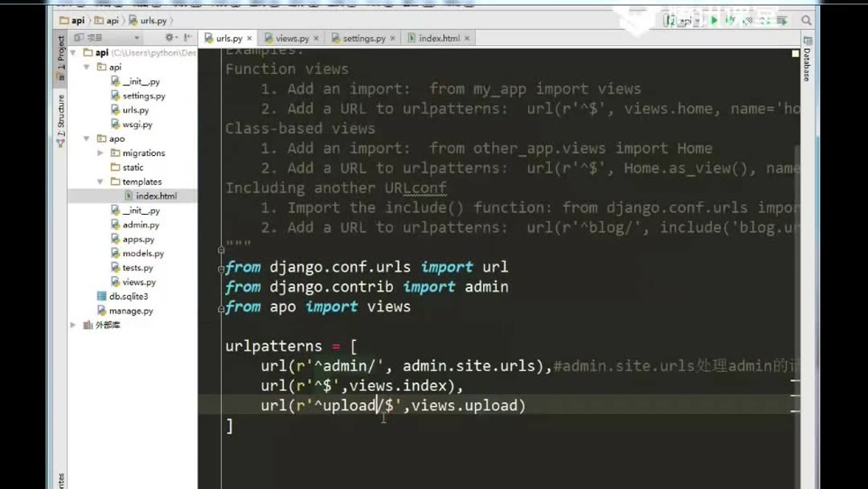Click the green Run button in the toolbar
Image resolution: width=868 pixels, height=489 pixels.
tap(714, 20)
